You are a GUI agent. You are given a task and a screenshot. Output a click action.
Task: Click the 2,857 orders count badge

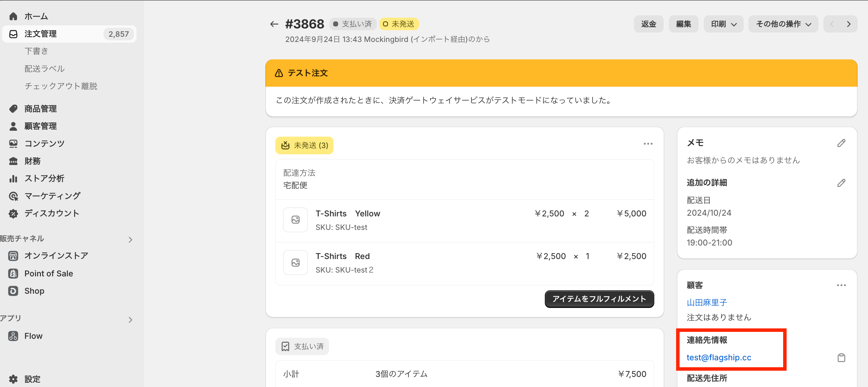coord(118,34)
